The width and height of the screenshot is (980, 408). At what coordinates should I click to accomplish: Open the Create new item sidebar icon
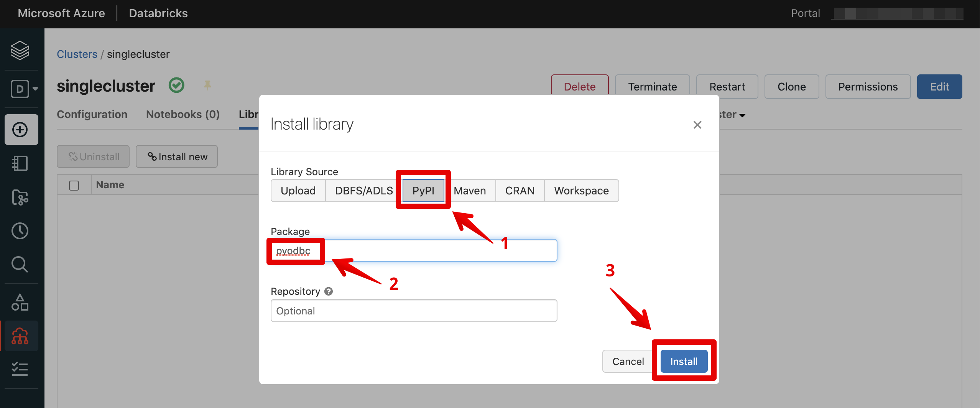click(x=20, y=130)
